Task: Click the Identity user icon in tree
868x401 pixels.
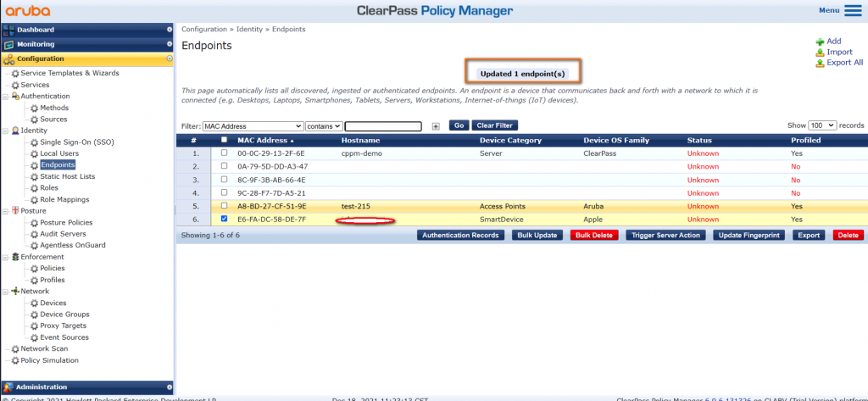Action: [15, 131]
